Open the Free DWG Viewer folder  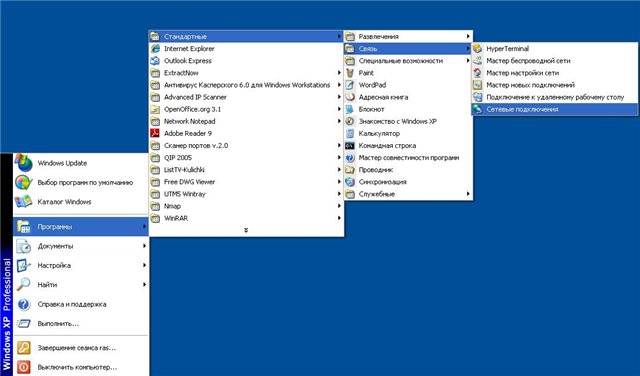tap(246, 182)
